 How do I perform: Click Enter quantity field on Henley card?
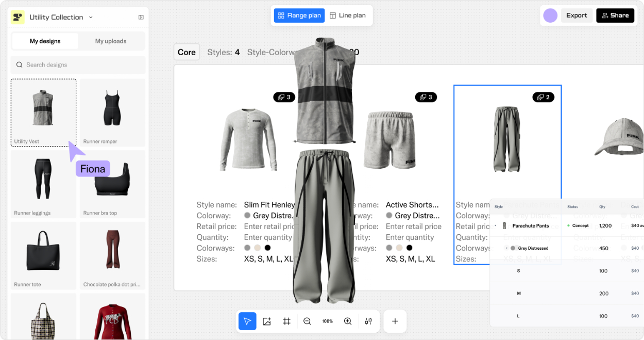pyautogui.click(x=268, y=237)
